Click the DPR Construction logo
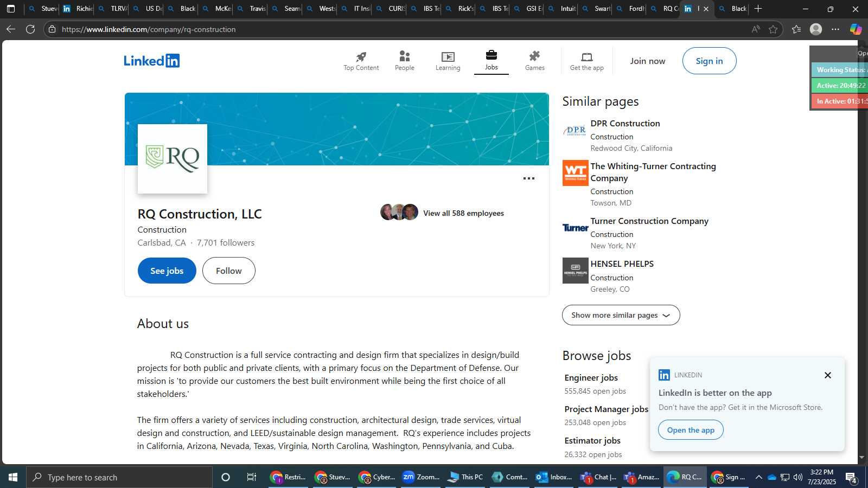 click(x=575, y=131)
